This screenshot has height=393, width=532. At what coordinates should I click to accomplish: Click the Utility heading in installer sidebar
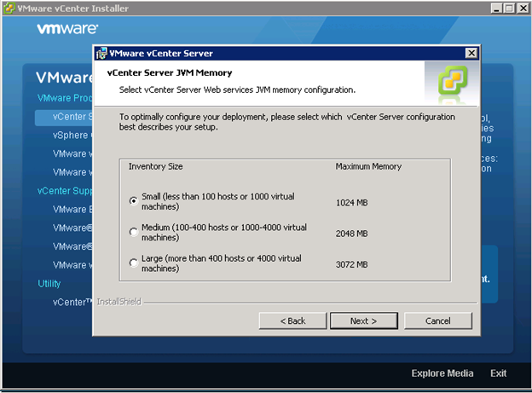point(49,283)
